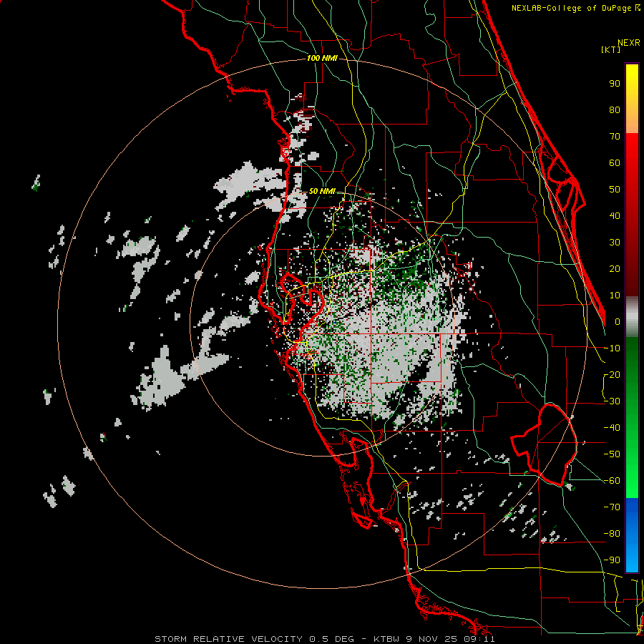Pick the blue bottom segment of color bar
This screenshot has width=644, height=644.
click(x=632, y=535)
